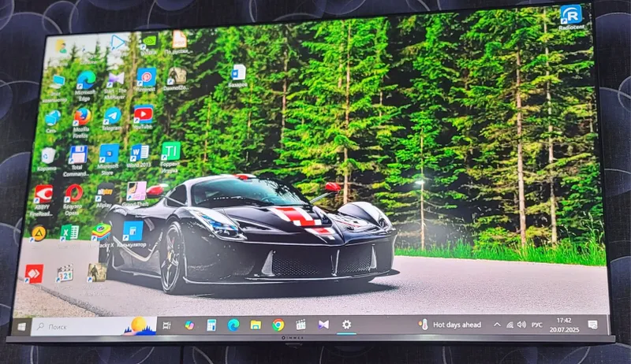This screenshot has width=631, height=364.
Task: Open Google Chrome from the taskbar
Action: pos(278,325)
